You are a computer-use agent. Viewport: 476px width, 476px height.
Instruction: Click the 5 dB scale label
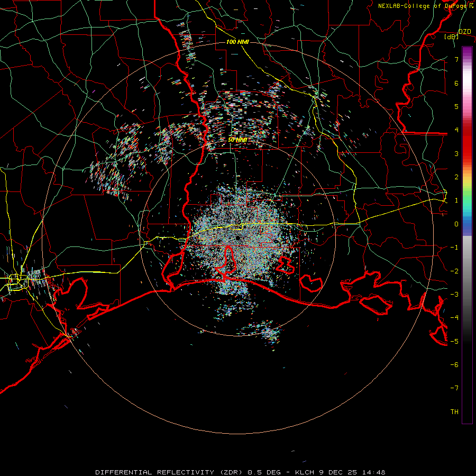point(456,106)
